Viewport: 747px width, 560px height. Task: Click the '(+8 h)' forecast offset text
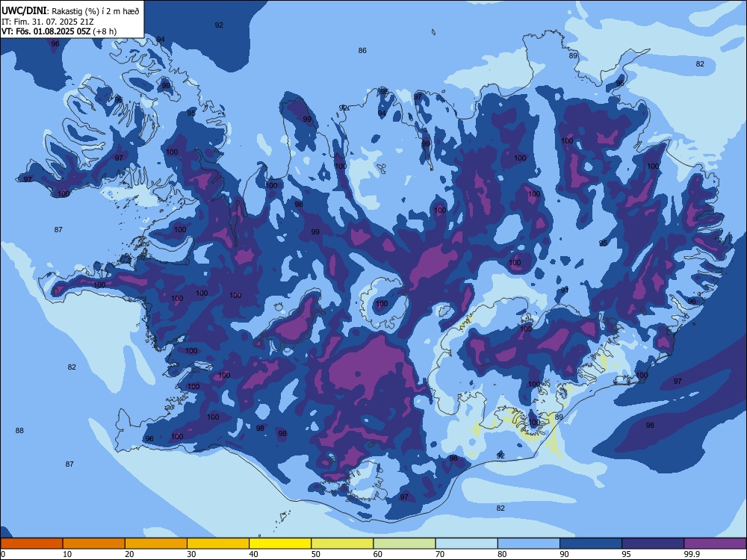105,31
